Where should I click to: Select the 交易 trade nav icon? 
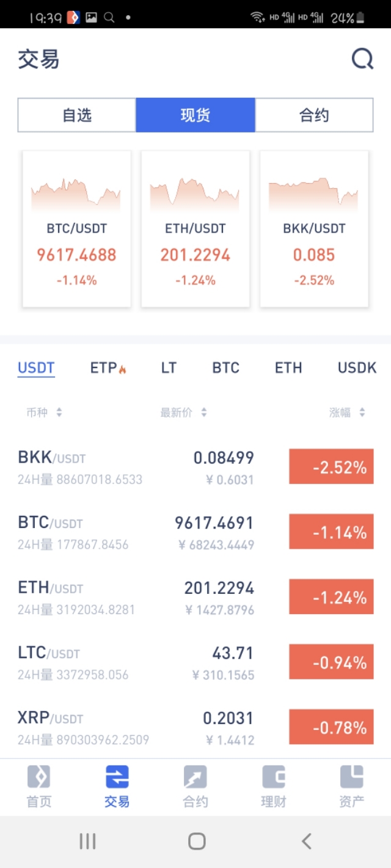117,778
